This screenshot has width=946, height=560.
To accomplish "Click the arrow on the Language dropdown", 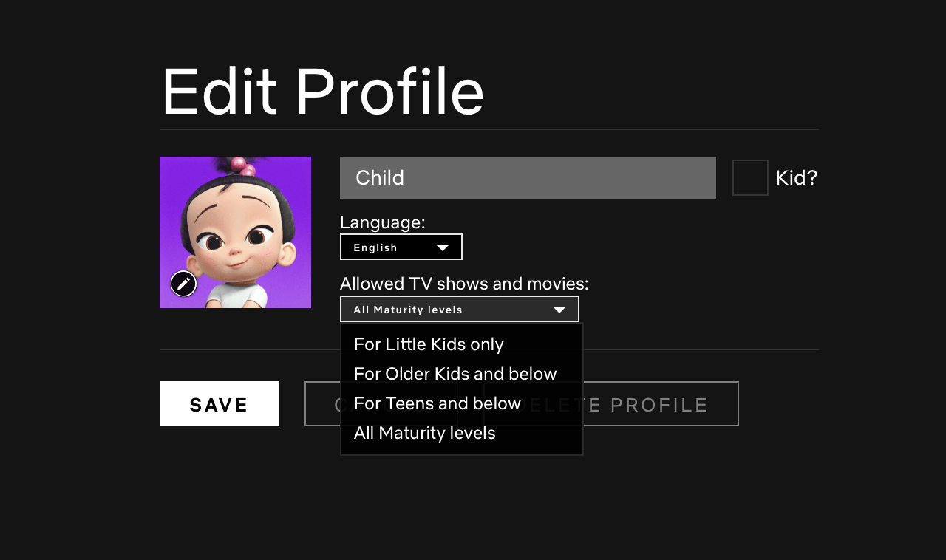I will tap(443, 247).
